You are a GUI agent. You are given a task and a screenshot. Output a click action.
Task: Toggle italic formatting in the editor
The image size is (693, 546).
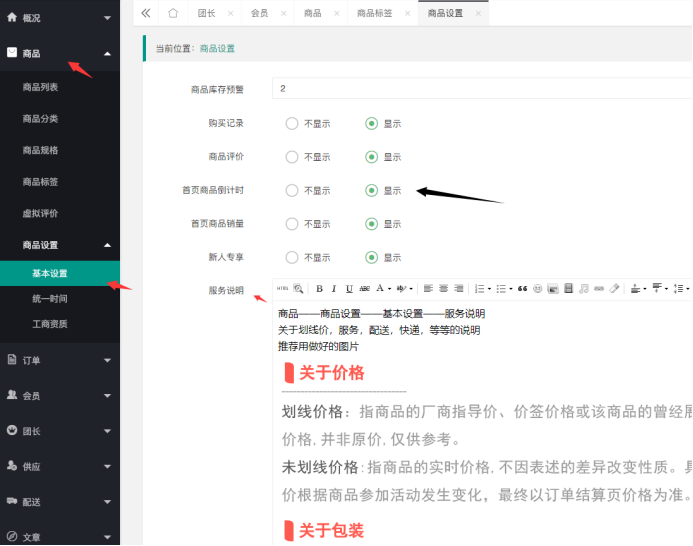coord(335,288)
